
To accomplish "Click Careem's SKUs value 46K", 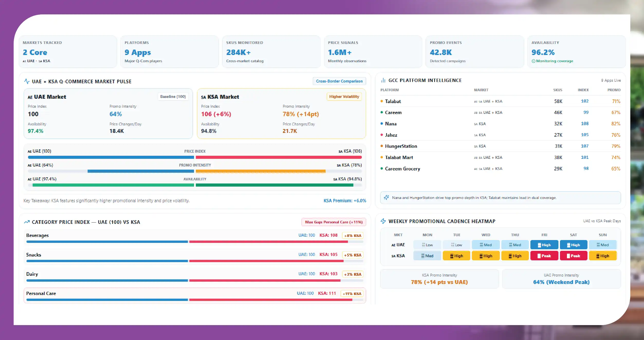I will click(558, 113).
